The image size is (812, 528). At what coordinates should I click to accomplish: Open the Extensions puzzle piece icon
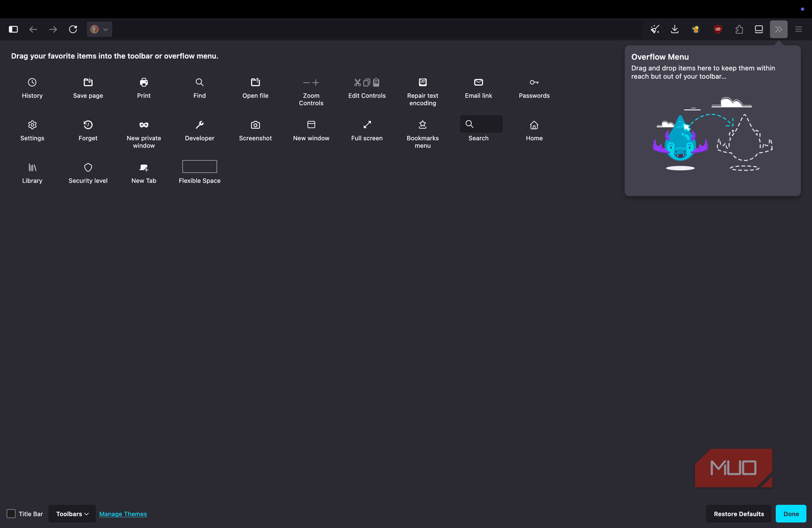(x=739, y=29)
